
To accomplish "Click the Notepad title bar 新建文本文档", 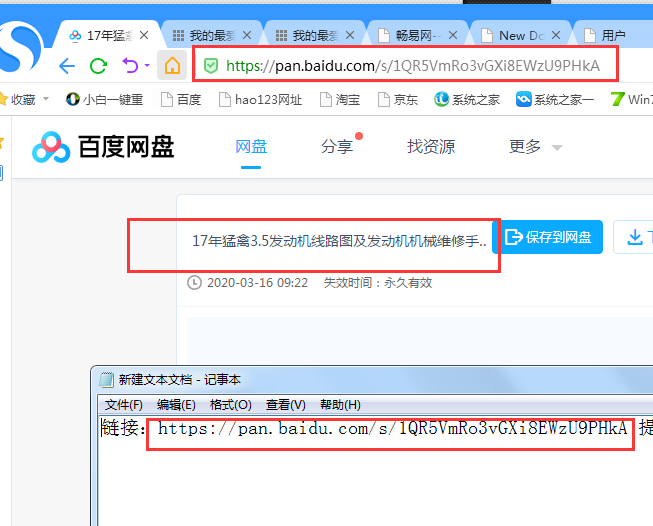I will tap(179, 379).
